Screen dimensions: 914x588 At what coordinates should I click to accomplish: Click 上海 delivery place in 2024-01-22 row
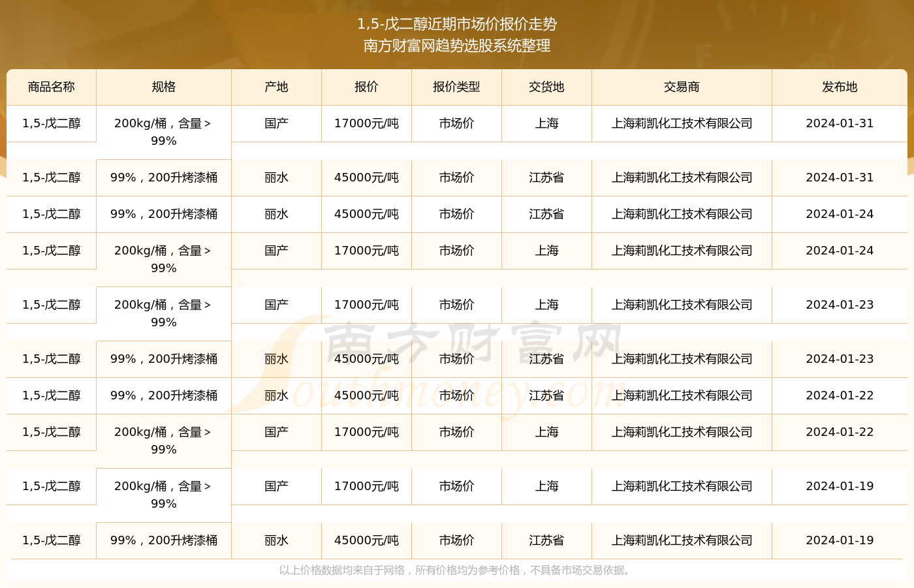click(546, 432)
